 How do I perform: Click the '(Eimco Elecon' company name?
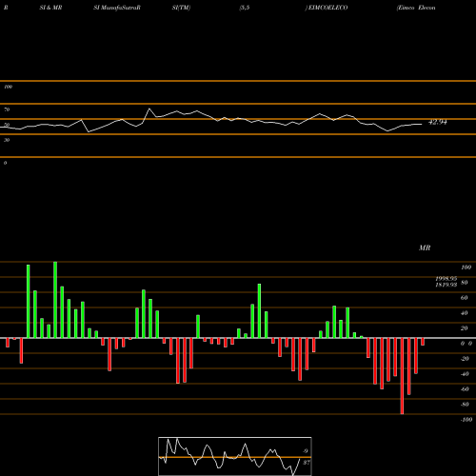coord(416,8)
